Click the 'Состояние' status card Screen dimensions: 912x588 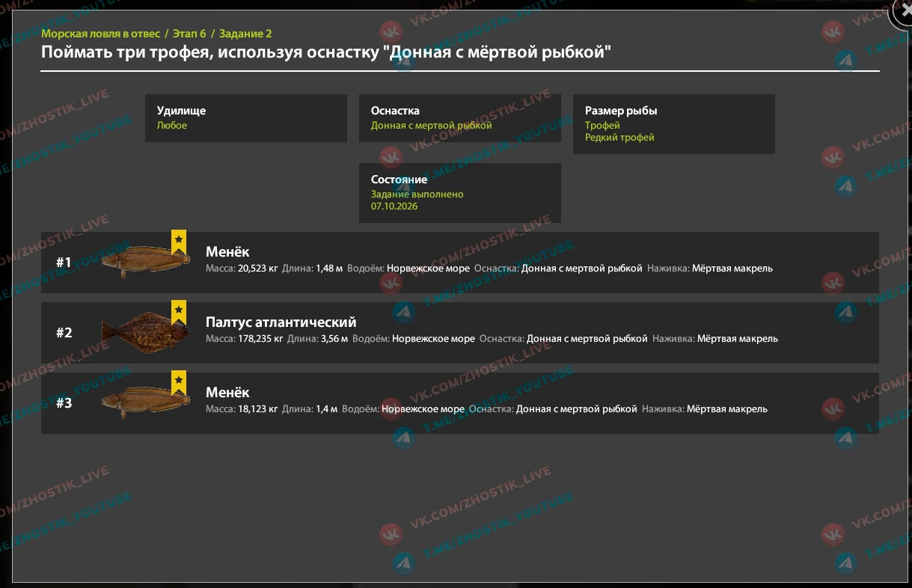(460, 193)
